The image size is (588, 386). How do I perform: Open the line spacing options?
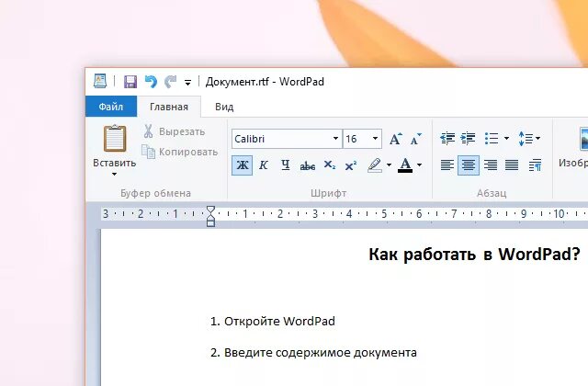coord(529,139)
